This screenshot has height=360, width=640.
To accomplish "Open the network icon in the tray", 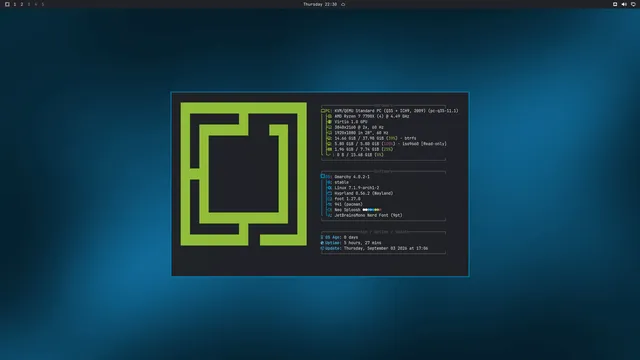I will tap(633, 4).
